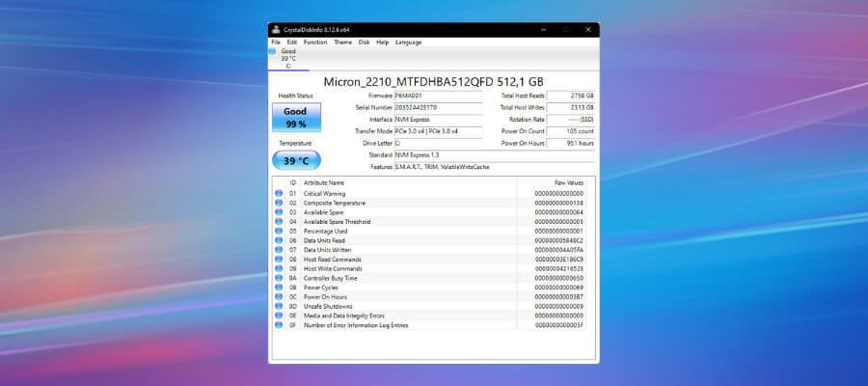
Task: Select the Unsafe Shutdowns attribute name
Action: [x=328, y=307]
